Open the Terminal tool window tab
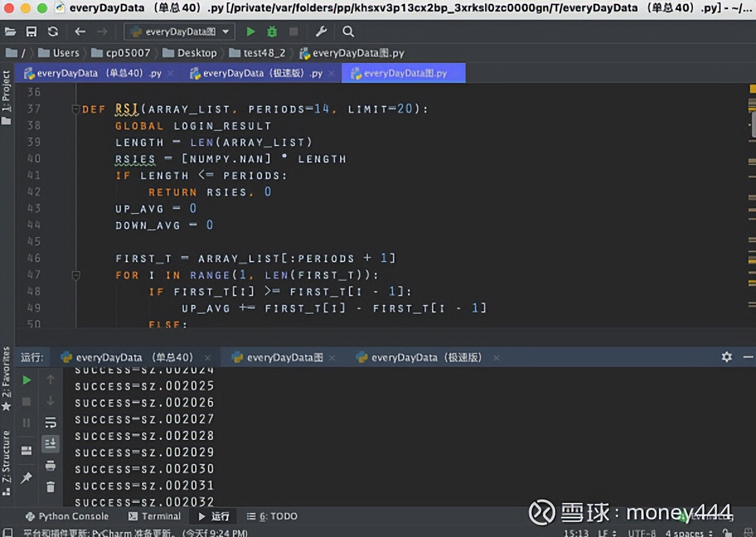 point(154,516)
